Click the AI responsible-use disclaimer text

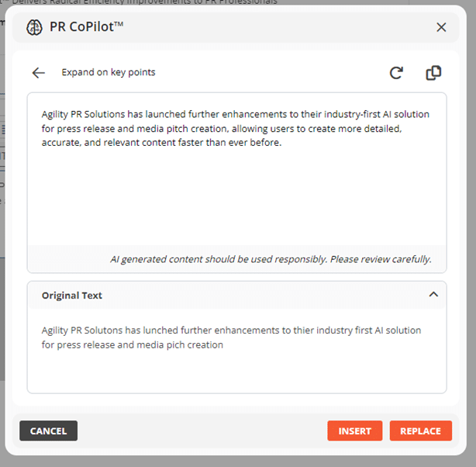[271, 259]
